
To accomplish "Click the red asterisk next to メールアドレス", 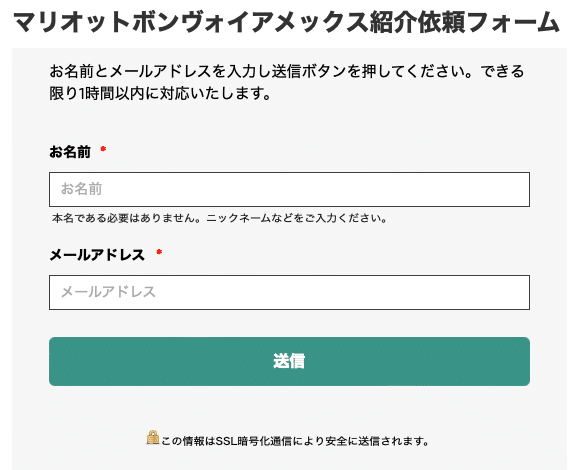I will click(159, 253).
